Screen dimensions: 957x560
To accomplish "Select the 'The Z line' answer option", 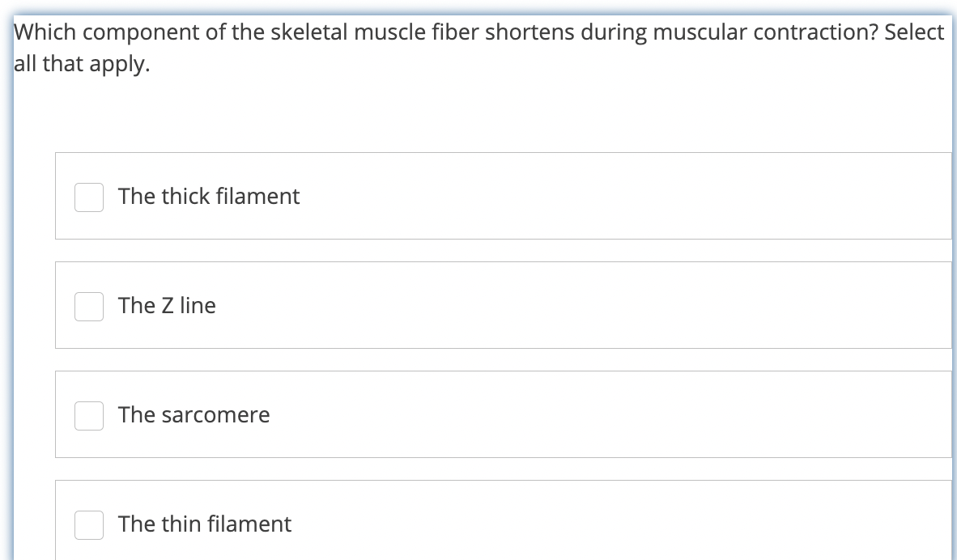I will [167, 306].
